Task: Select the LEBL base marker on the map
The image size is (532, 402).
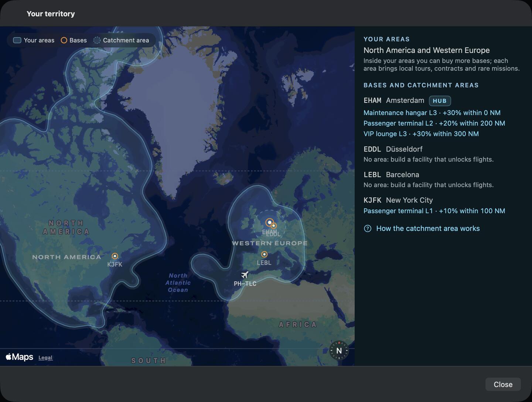Action: tap(264, 254)
